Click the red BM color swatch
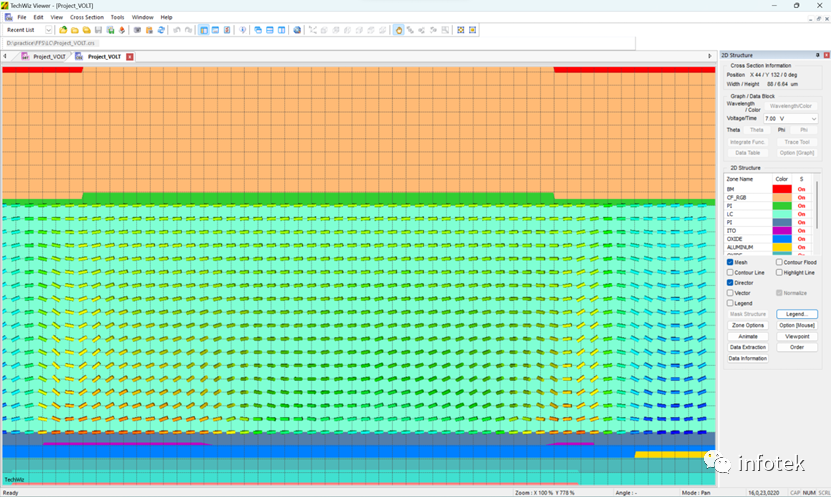The width and height of the screenshot is (831, 497). (x=782, y=189)
